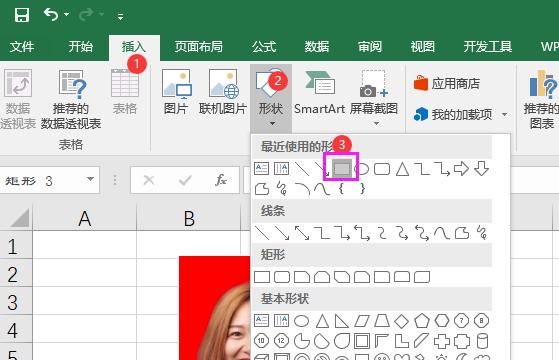Select straight line under 线条 section
The width and height of the screenshot is (559, 360).
(262, 233)
